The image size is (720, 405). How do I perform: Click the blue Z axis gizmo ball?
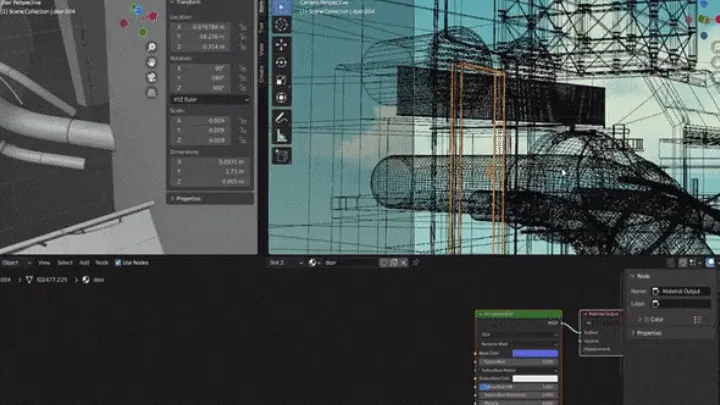pyautogui.click(x=138, y=10)
